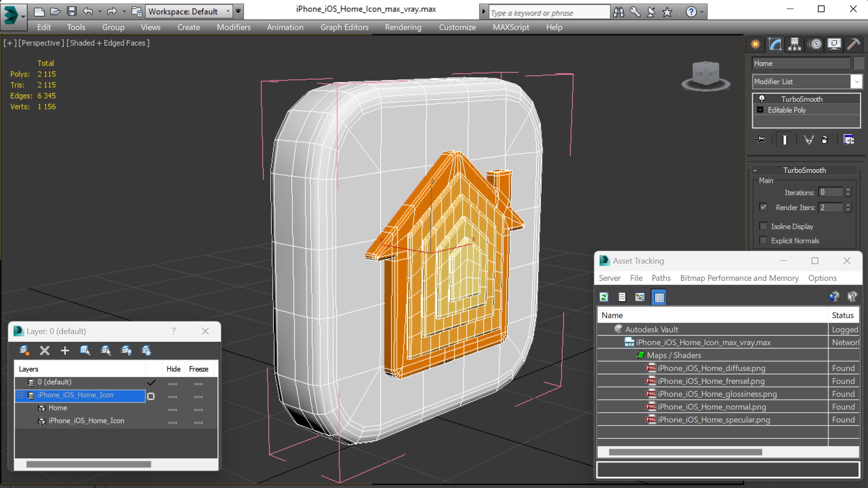Viewport: 868px width, 488px height.
Task: Click Refresh icon in Asset Tracking
Action: click(604, 297)
